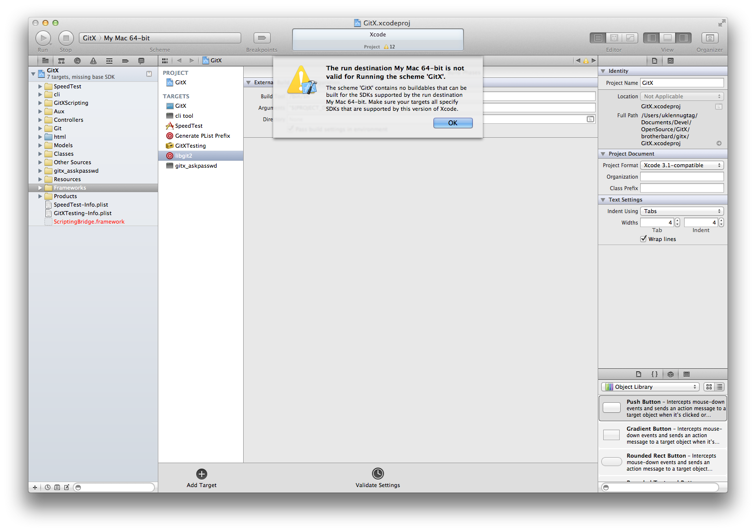The height and width of the screenshot is (532, 756).
Task: Select ScriptingBridge.framework entry
Action: point(89,222)
